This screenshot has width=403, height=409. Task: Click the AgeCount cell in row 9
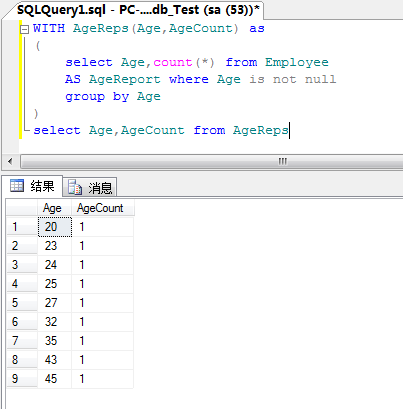(x=103, y=379)
